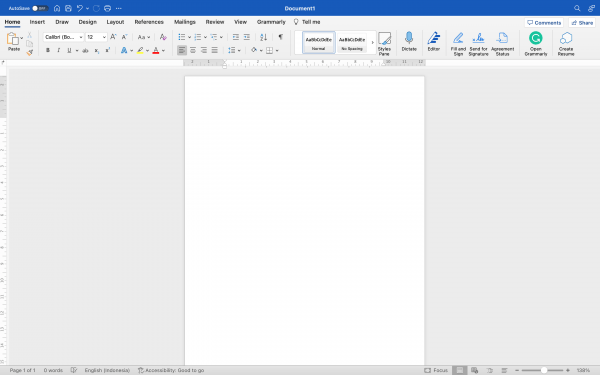Toggle Bold formatting
Viewport: 600px width, 375px height.
click(x=48, y=50)
